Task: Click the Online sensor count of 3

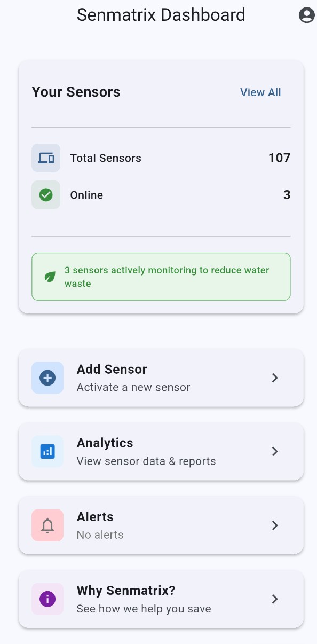Action: (x=287, y=195)
